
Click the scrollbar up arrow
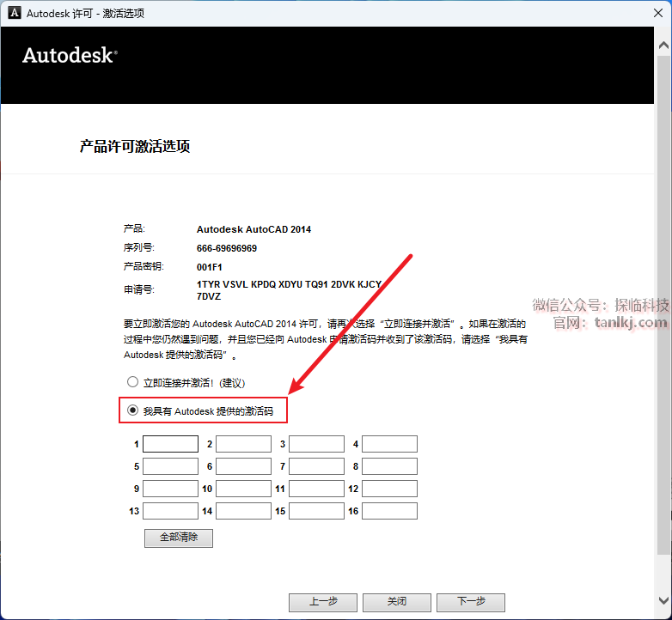(663, 46)
